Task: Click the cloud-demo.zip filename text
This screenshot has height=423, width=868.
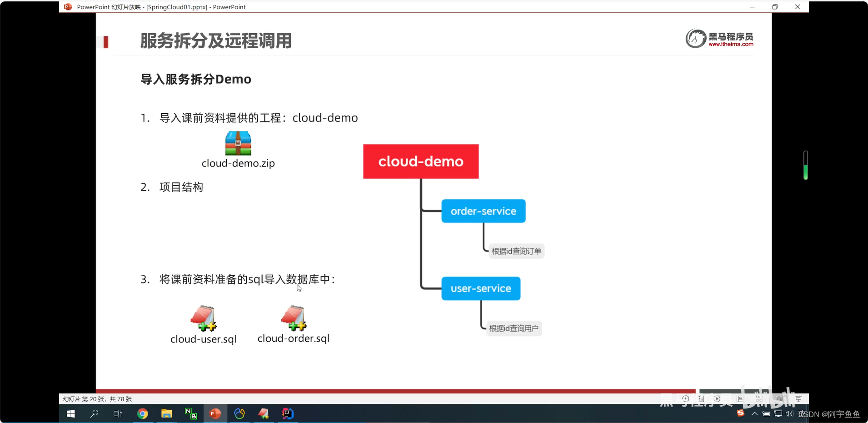Action: tap(238, 163)
